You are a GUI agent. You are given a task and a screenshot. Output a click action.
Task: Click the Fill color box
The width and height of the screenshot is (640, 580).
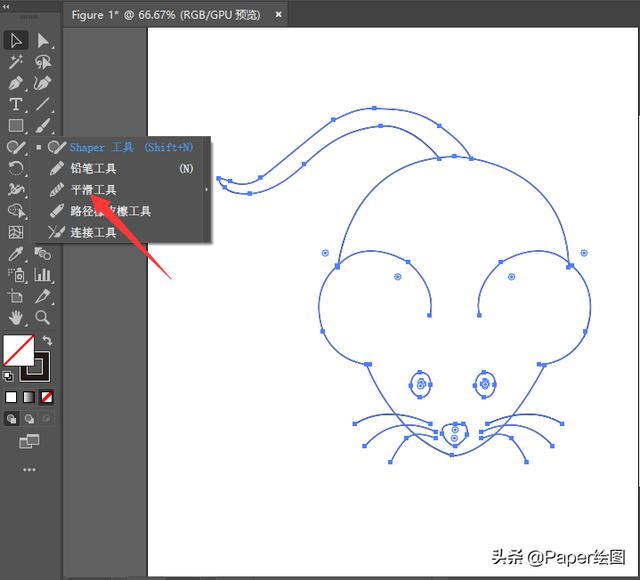(x=18, y=350)
